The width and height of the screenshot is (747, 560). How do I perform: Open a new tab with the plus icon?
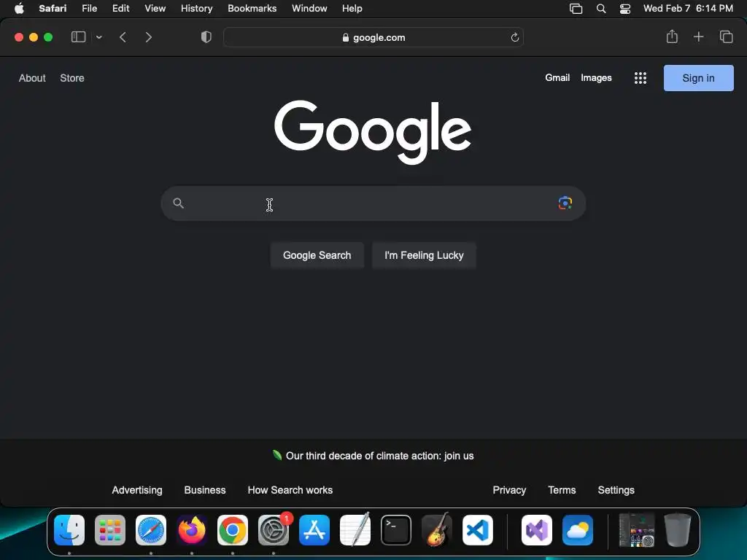pos(698,36)
